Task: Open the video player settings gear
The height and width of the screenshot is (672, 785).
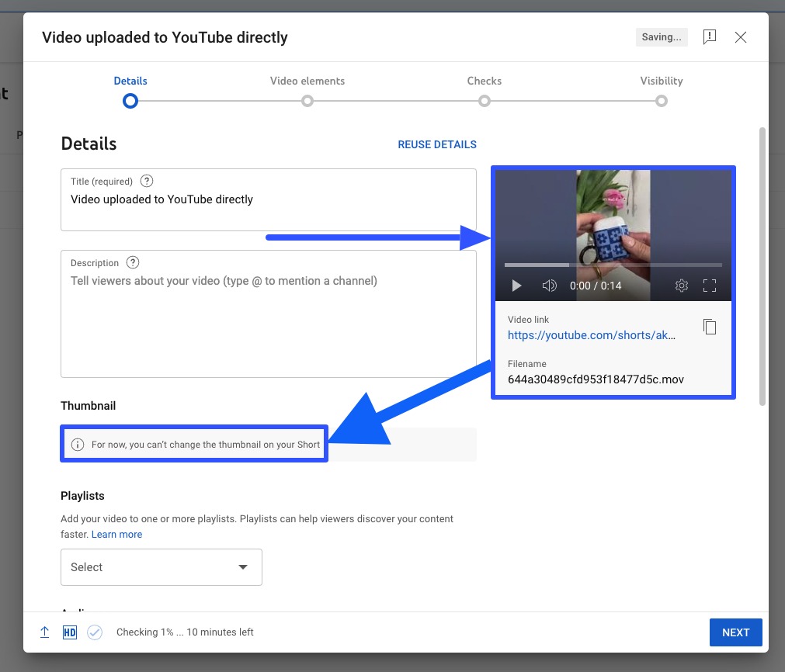Action: (x=682, y=286)
